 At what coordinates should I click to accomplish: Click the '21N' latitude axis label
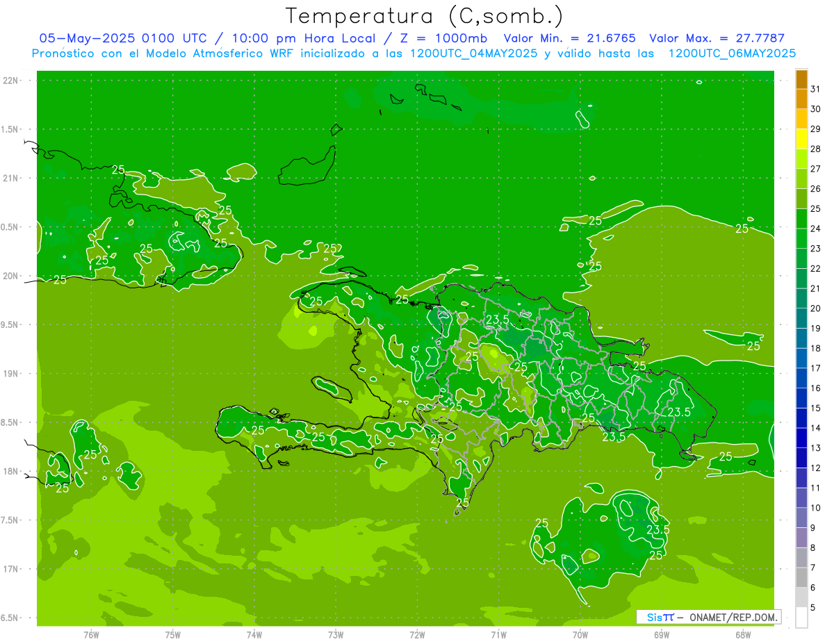[10, 178]
